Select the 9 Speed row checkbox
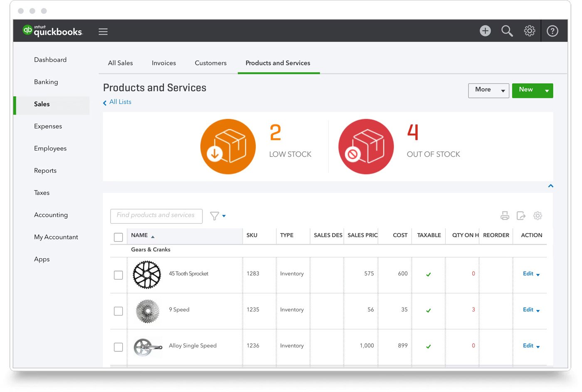This screenshot has height=392, width=582. coord(118,311)
